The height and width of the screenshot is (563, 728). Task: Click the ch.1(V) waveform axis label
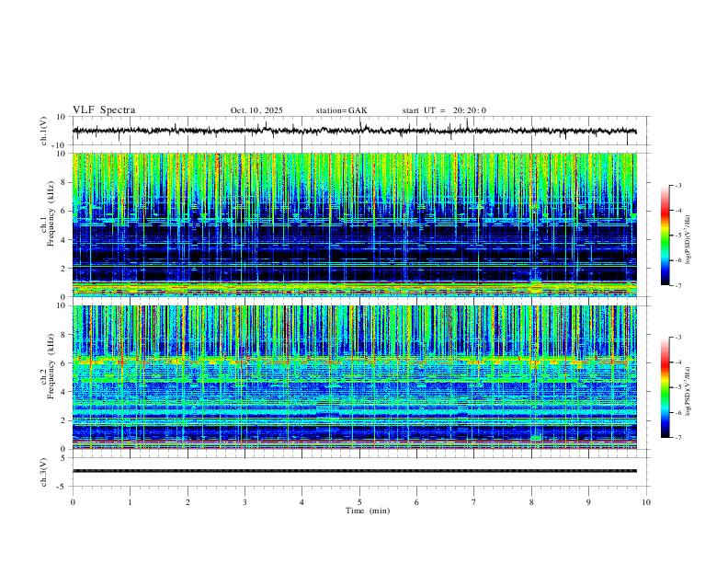point(44,131)
